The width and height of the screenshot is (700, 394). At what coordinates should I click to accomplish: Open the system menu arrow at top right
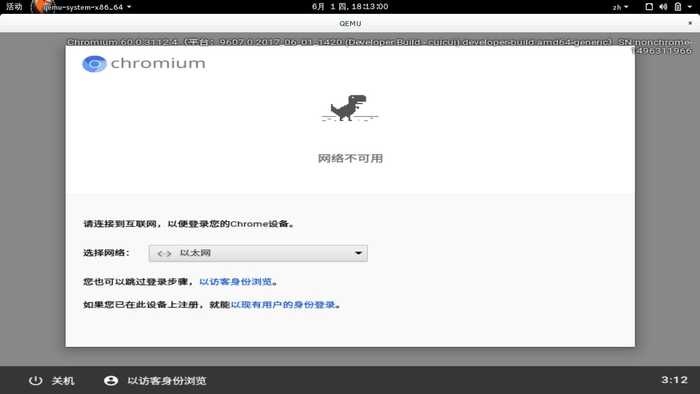tap(690, 7)
